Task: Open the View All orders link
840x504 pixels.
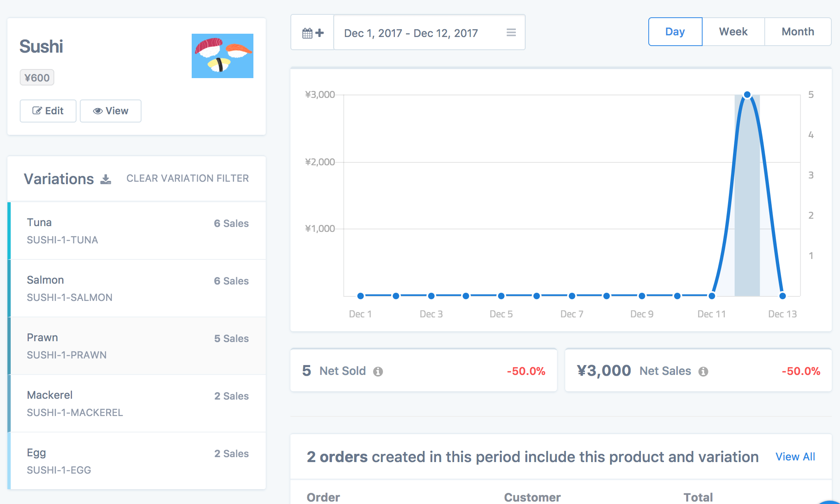Action: (795, 457)
